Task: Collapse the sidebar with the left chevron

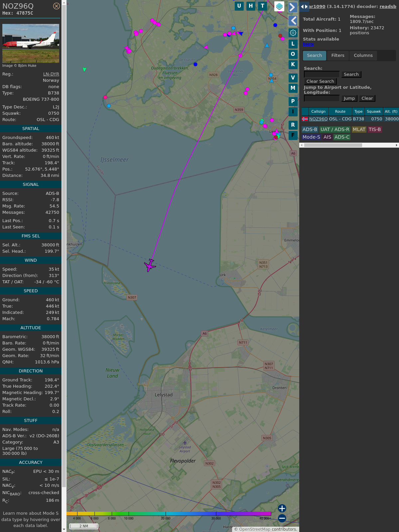Action: pos(293,21)
